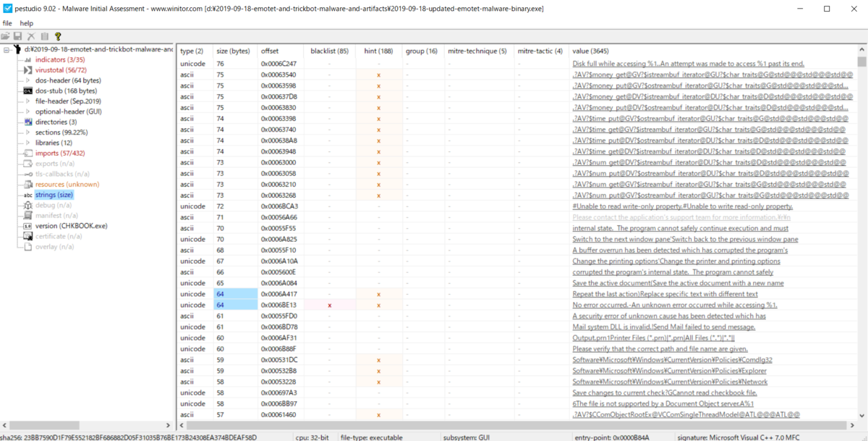Screen dimensions: 868x441
Task: Expand the file-header (Sep.2019) node
Action: tap(28, 101)
